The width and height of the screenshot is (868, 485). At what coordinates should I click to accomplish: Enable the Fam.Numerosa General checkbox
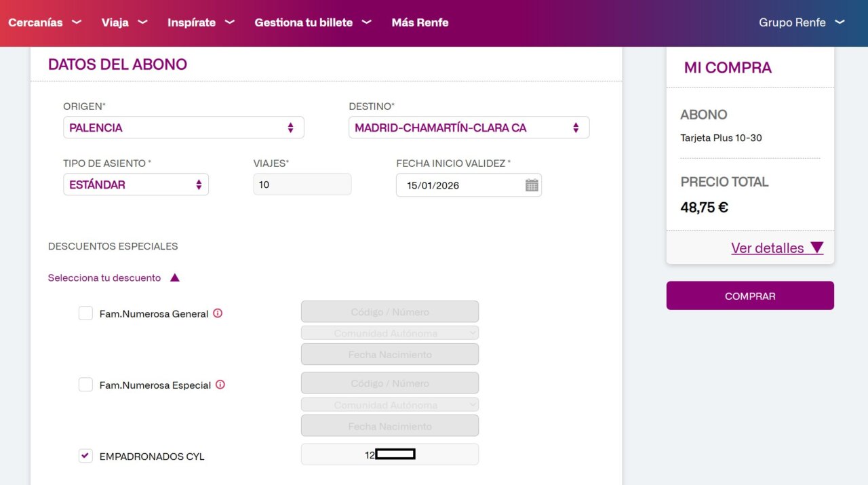[85, 313]
